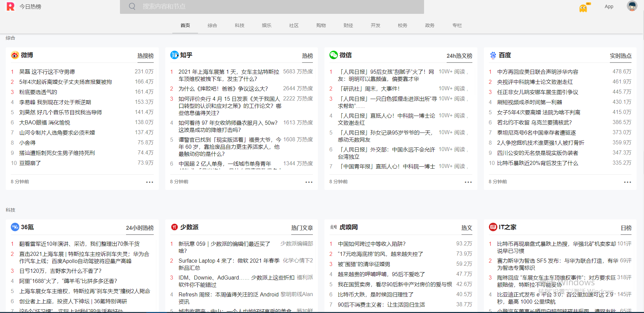Open the 微博 热搜榜 list selector
Viewport: 644px width, 313px height.
(146, 56)
